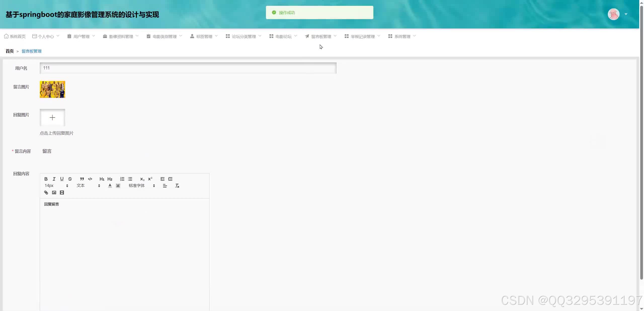Image resolution: width=644 pixels, height=311 pixels.
Task: Insert code block in editor
Action: [x=90, y=179]
